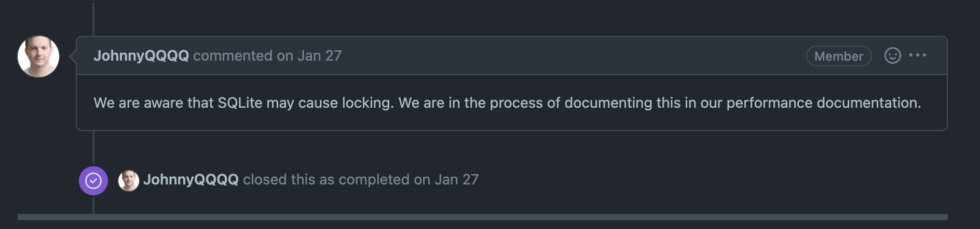The image size is (980, 229).
Task: Click the gray divider bar at the bottom
Action: 483,217
